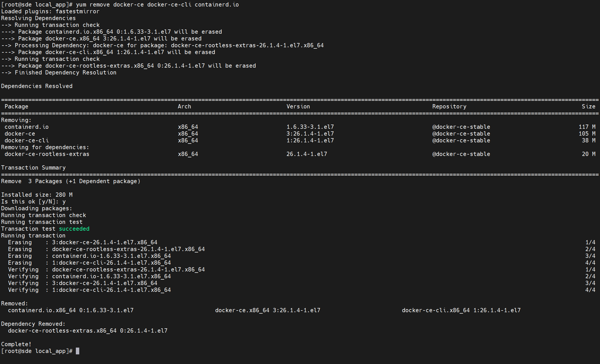Click the 'Arch' column header
Image resolution: width=600 pixels, height=364 pixels.
pyautogui.click(x=184, y=106)
